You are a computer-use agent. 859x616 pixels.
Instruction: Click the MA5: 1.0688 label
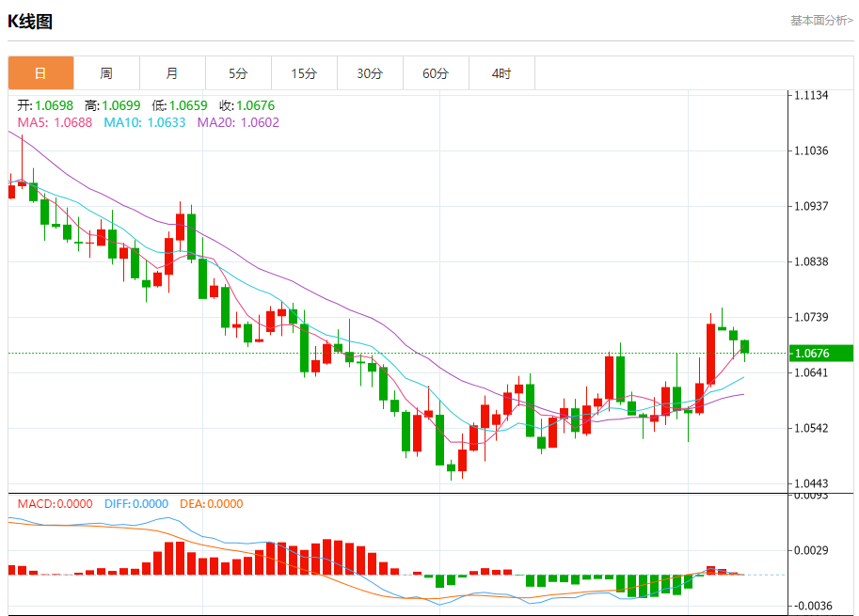pyautogui.click(x=55, y=122)
